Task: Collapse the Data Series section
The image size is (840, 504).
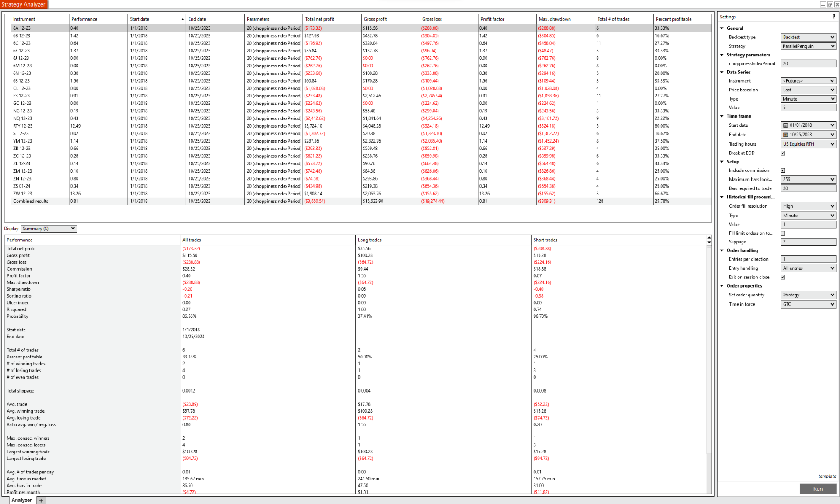Action: coord(722,72)
